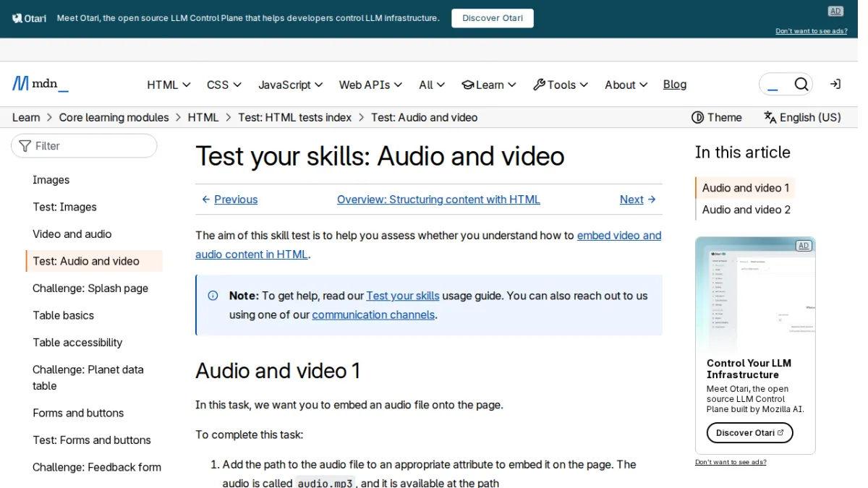Click the MDN logo
Image resolution: width=868 pixels, height=488 pixels.
point(41,84)
